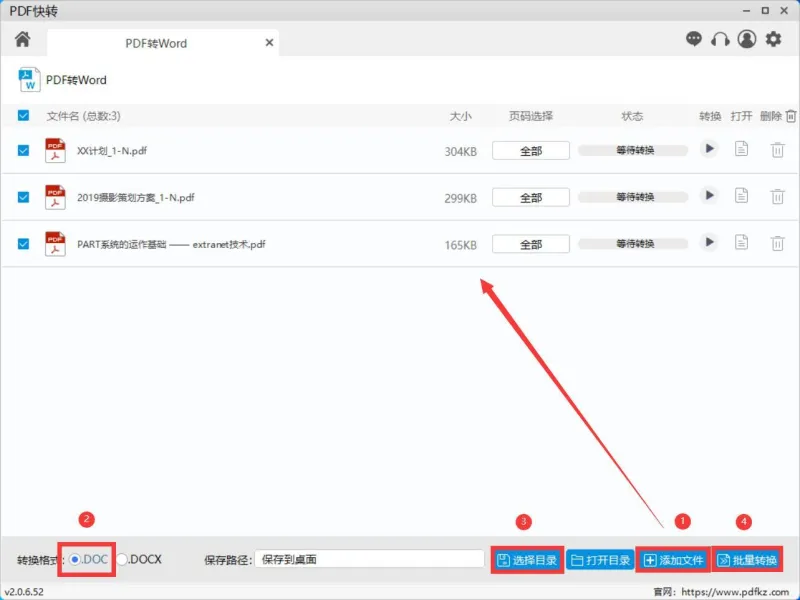Viewport: 800px width, 600px height.
Task: Click the 等待转换 status of PART系统 file
Action: pos(633,244)
